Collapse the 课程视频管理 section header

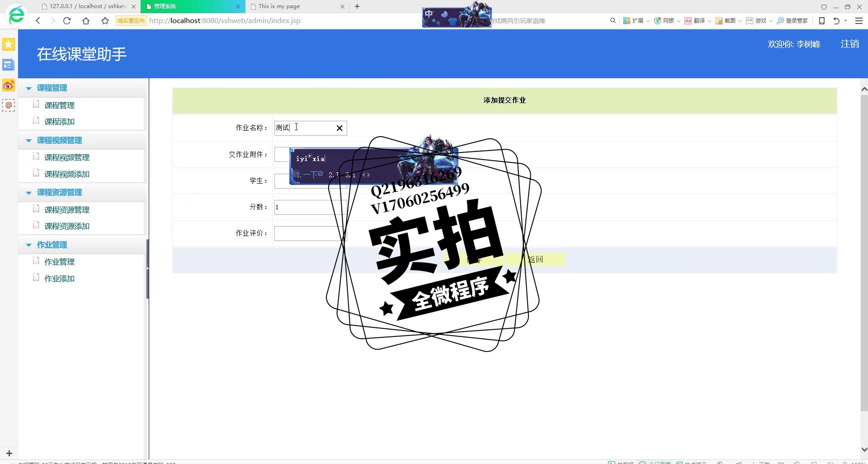(82, 141)
